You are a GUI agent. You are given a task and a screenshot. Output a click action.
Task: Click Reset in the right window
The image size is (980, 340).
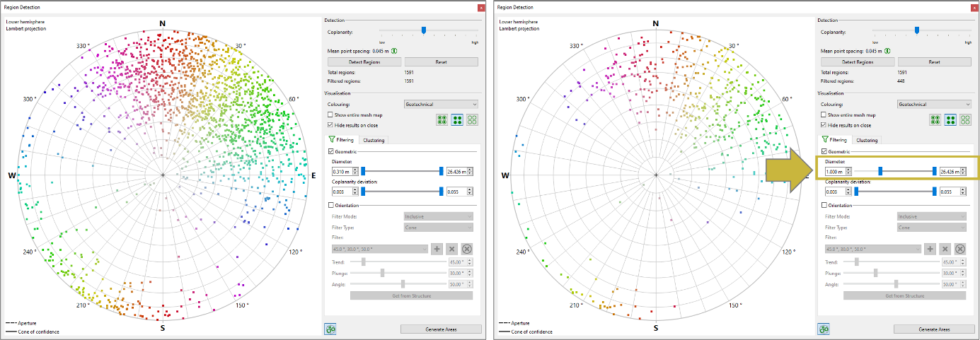pos(934,62)
